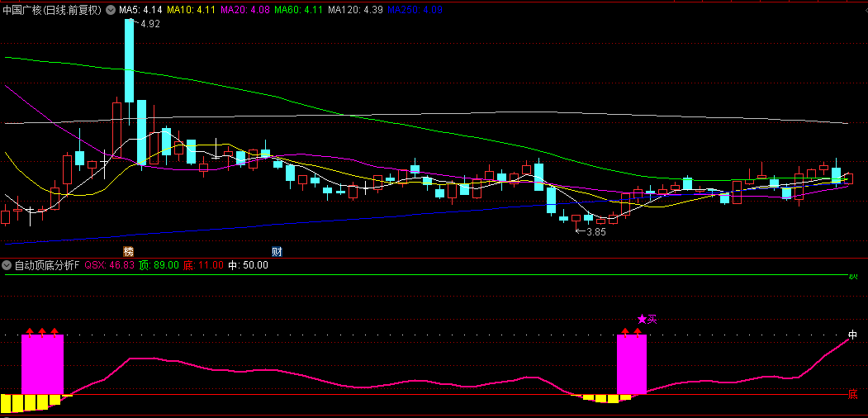Click the magenta ★买 buy signal marker
Image resolution: width=868 pixels, height=418 pixels.
tap(647, 319)
